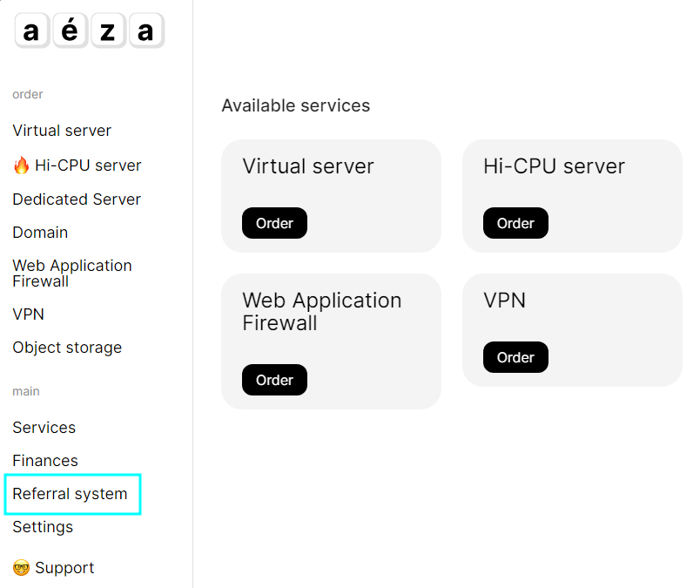The height and width of the screenshot is (588, 700).
Task: Open the Referral system page
Action: [x=70, y=494]
